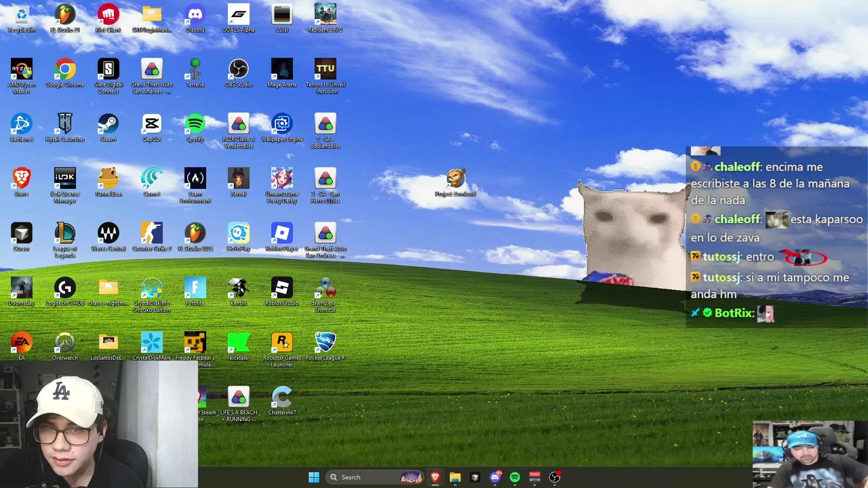Screen dimensions: 868x488
Task: Open Terrors to Unveil - Intrusion
Action: pos(325,76)
